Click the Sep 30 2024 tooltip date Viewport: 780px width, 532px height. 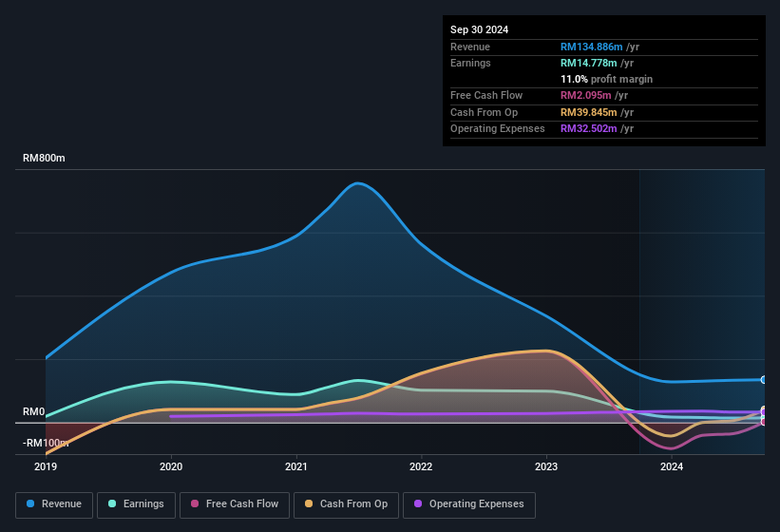click(479, 29)
